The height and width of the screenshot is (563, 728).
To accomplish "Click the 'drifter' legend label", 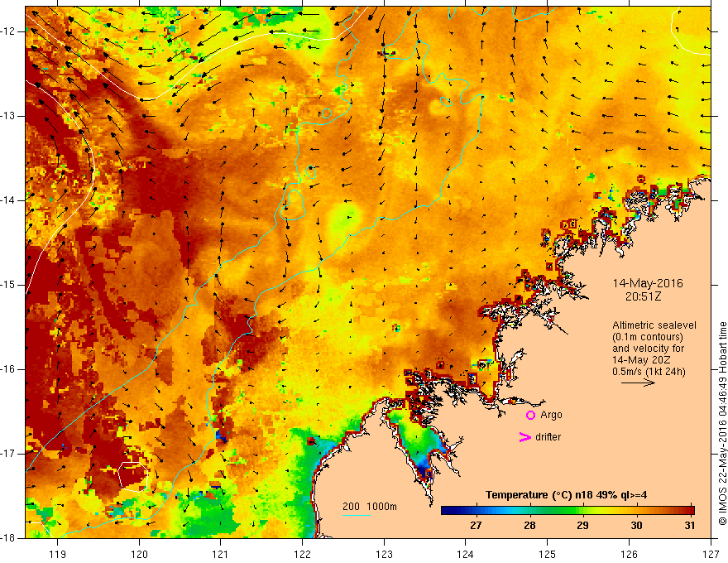I will [x=548, y=437].
